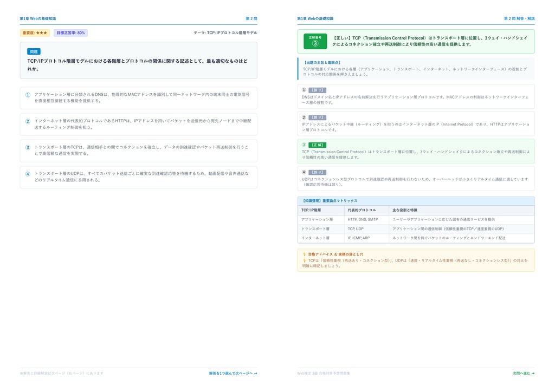Click 第1章 Webの基礎知識 header on answer page
The height and width of the screenshot is (392, 555).
[315, 18]
